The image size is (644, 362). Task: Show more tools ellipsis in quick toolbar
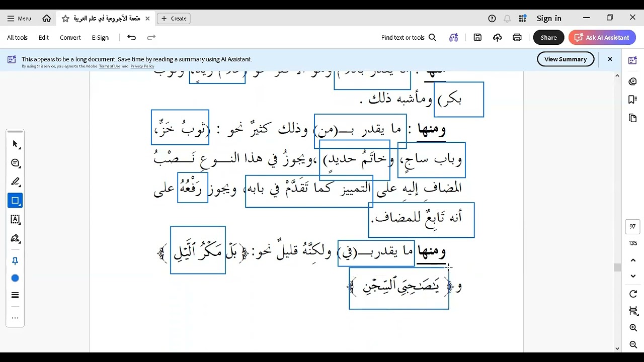click(x=15, y=318)
